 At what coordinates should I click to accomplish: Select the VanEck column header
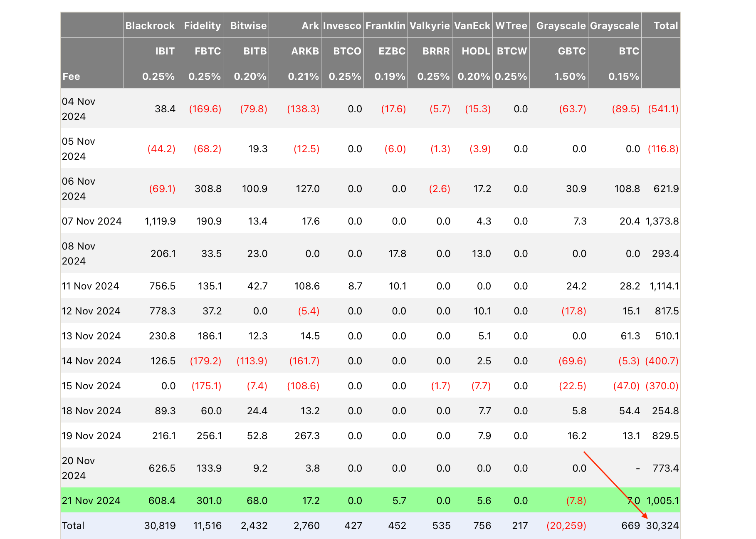point(472,26)
